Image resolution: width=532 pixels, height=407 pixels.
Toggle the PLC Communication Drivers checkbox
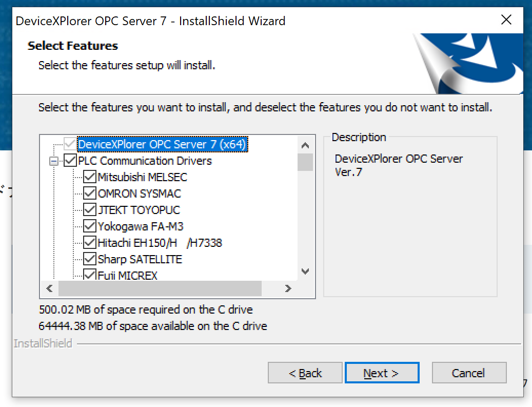70,161
